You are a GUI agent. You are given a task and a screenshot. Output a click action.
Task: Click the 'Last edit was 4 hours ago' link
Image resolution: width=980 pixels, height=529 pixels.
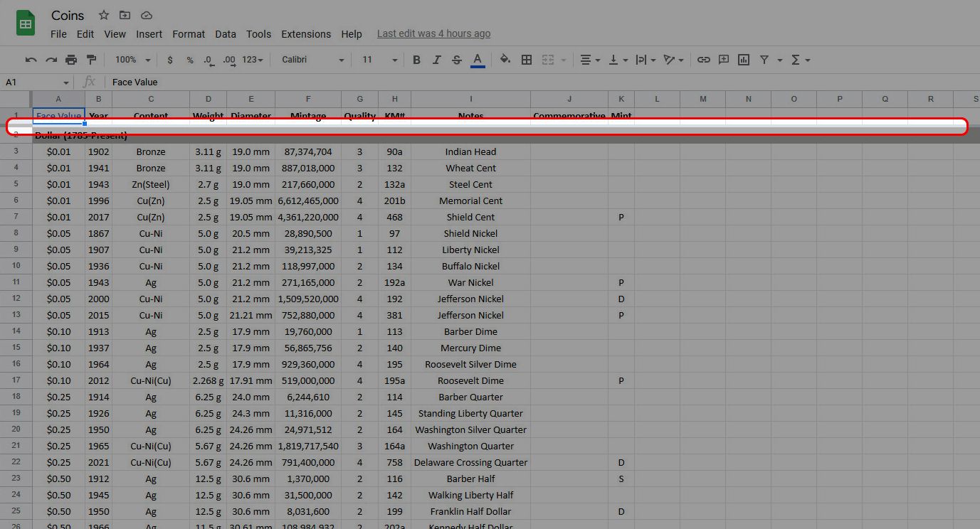pyautogui.click(x=433, y=33)
